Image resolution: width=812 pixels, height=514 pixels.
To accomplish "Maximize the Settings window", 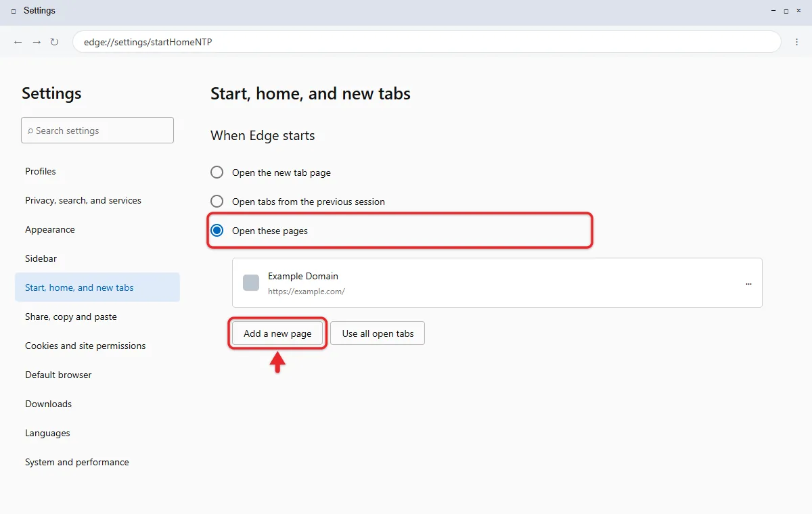I will pos(786,11).
